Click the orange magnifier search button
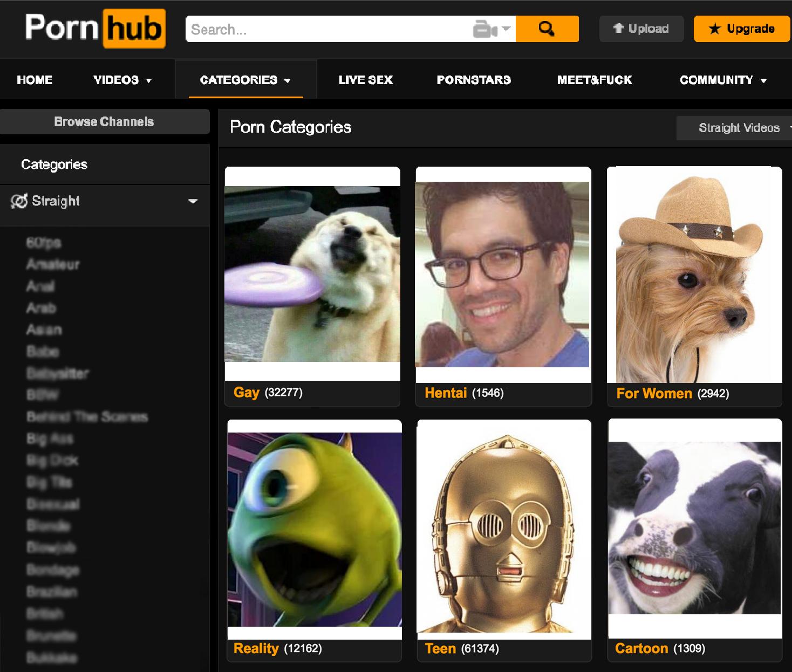 click(547, 29)
